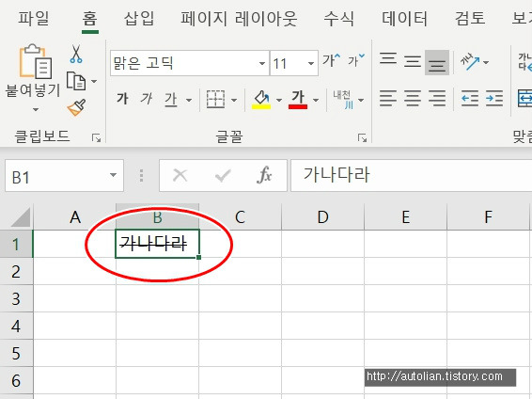
Task: Open paste options arrow under 붙여넣기
Action: point(36,110)
